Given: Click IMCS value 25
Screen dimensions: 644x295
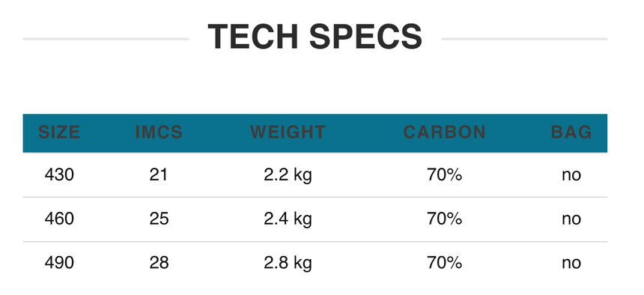Looking at the screenshot, I should point(159,219).
